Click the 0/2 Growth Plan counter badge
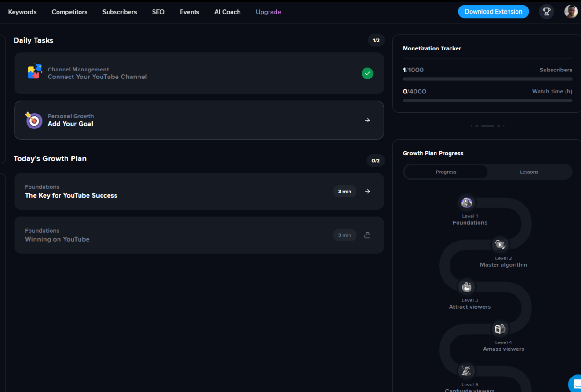Image resolution: width=581 pixels, height=392 pixels. (376, 160)
